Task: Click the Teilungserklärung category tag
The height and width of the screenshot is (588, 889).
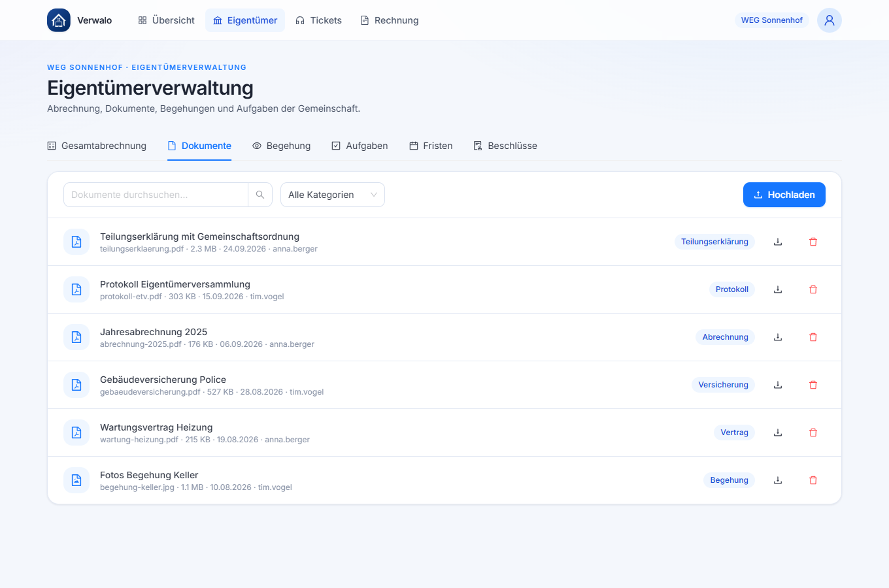Action: tap(714, 242)
